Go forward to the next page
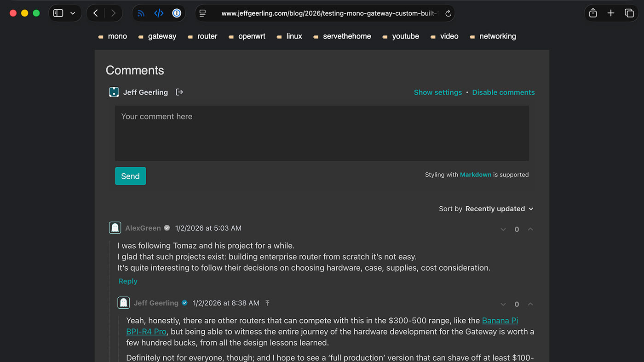The image size is (644, 362). coord(113,13)
